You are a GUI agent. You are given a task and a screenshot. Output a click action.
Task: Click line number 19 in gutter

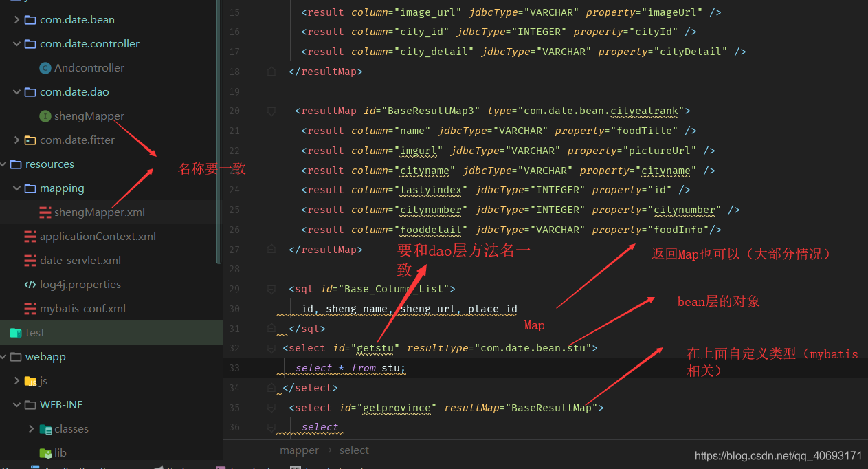point(234,91)
